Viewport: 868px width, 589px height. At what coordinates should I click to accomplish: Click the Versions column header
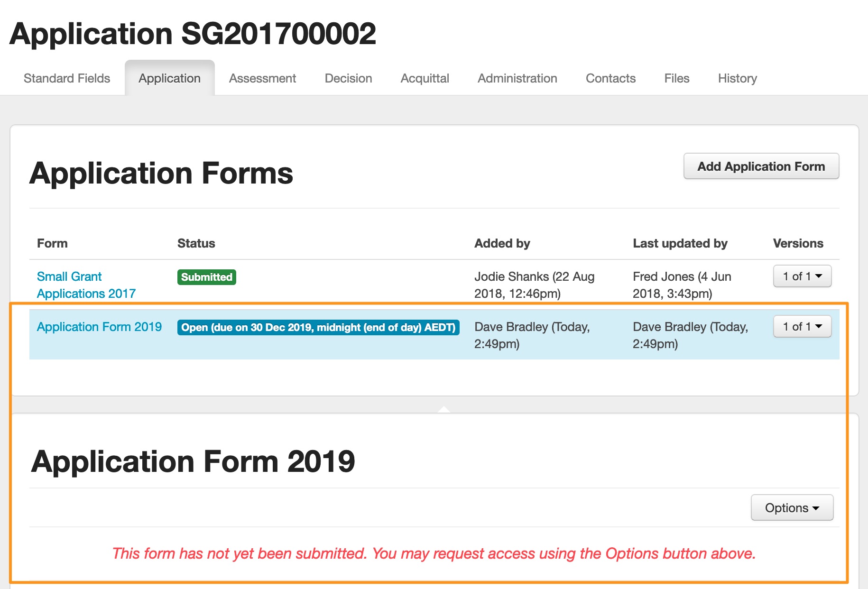click(x=798, y=243)
